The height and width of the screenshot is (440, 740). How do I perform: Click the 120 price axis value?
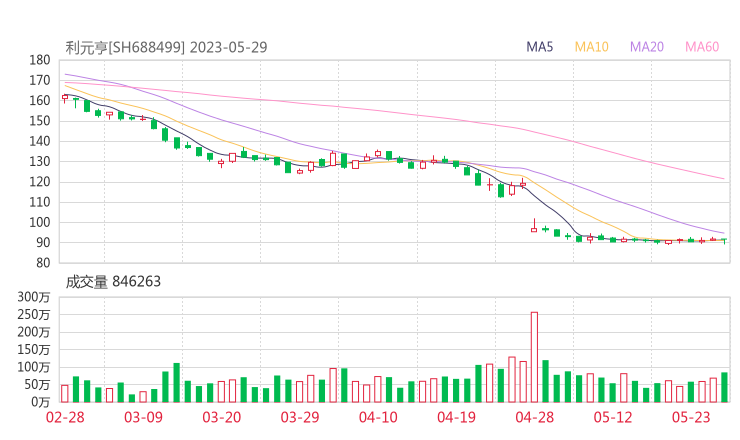(x=40, y=182)
